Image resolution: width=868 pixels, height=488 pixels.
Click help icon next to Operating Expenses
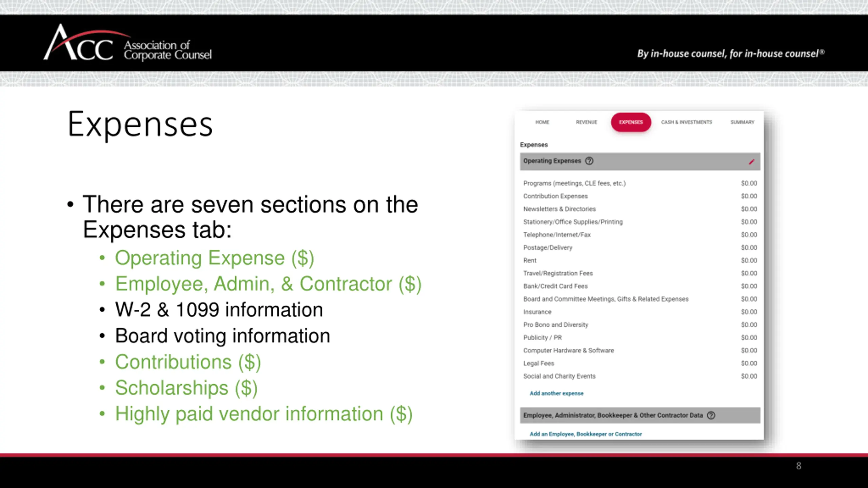(589, 161)
